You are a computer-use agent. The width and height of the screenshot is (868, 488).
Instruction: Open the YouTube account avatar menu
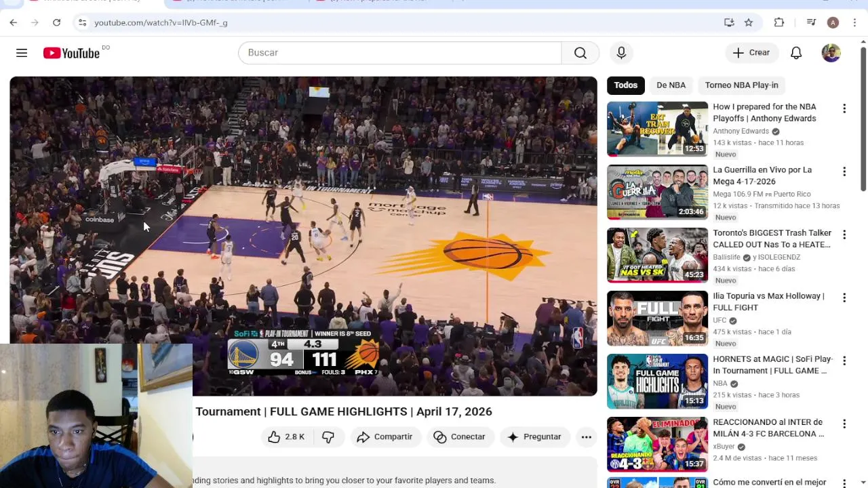tap(831, 53)
